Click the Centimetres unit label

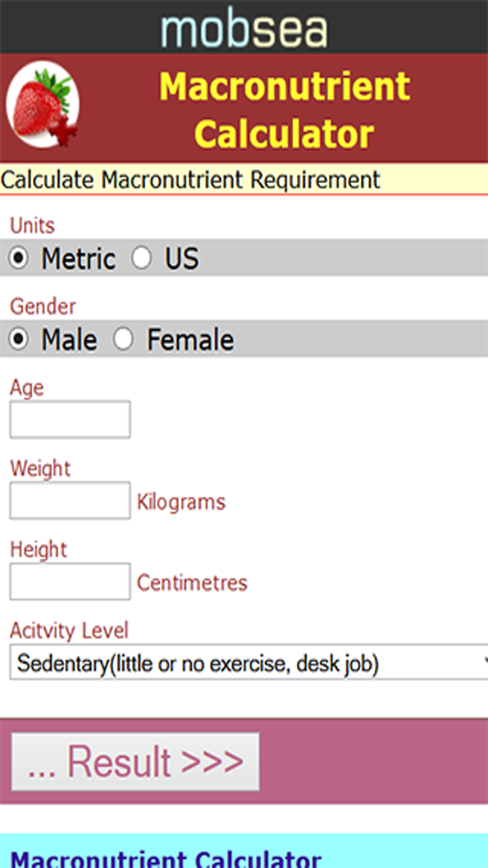tap(192, 583)
